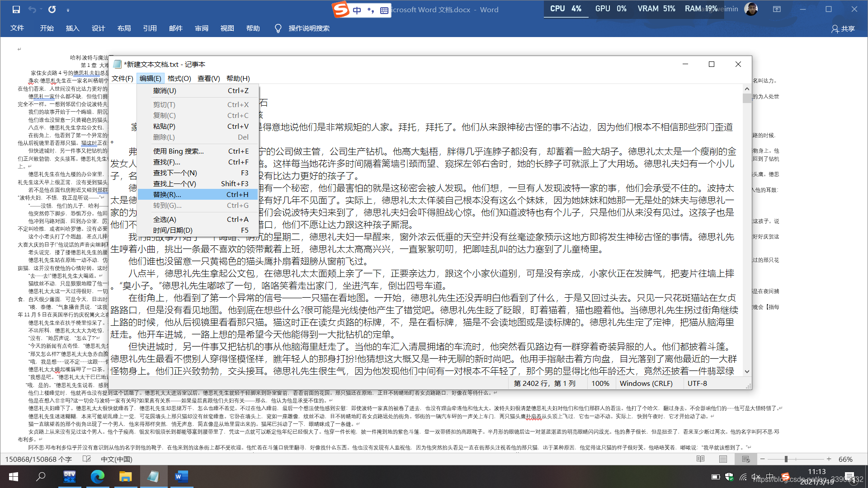Viewport: 868px width, 488px height.
Task: Switch to Word 设计 tab
Action: click(98, 28)
